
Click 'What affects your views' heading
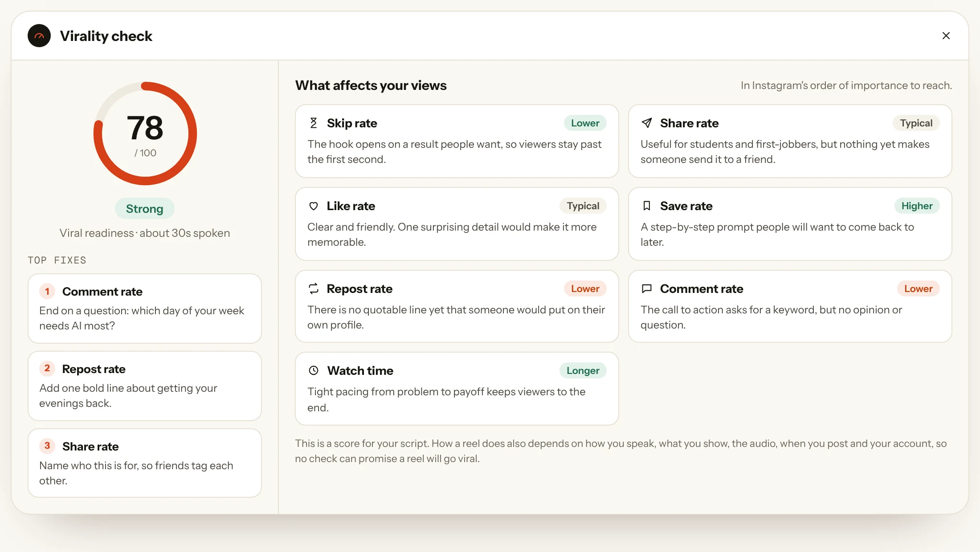371,85
